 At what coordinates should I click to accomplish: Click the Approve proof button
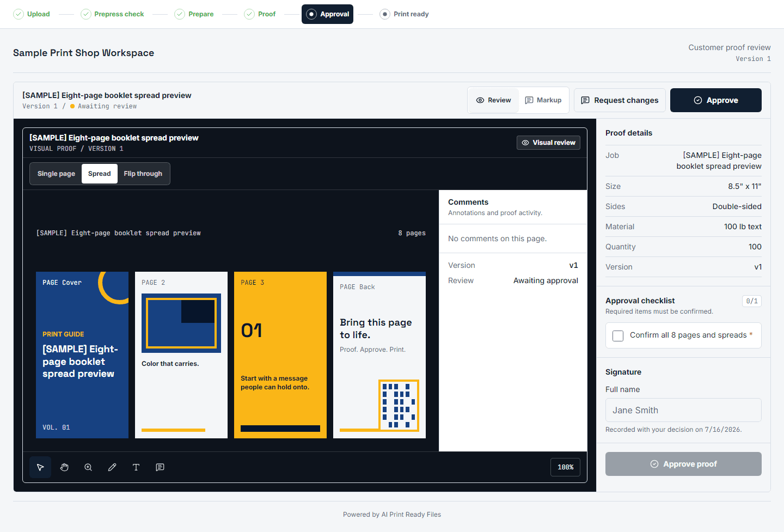(x=683, y=464)
